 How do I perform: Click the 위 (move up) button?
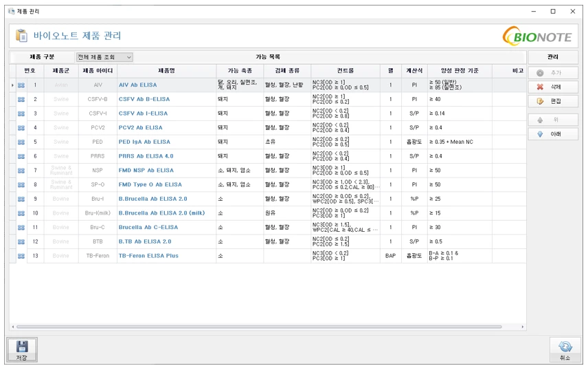tap(553, 120)
